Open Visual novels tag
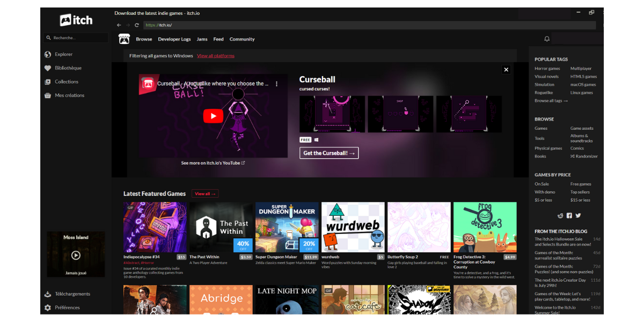 [x=546, y=77]
